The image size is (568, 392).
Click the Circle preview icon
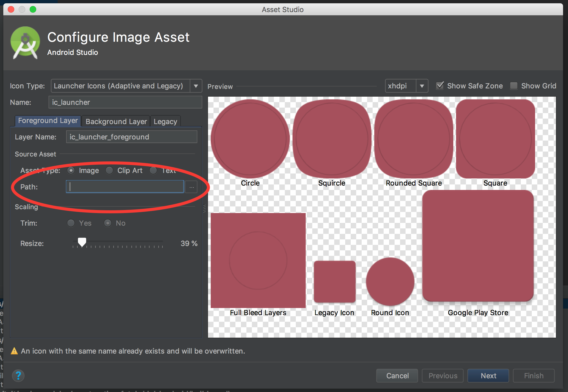(250, 139)
